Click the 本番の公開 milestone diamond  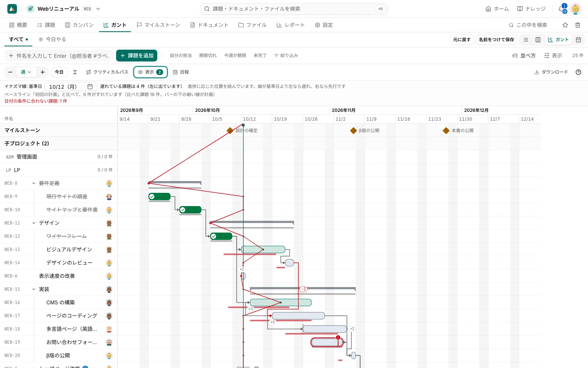point(446,131)
